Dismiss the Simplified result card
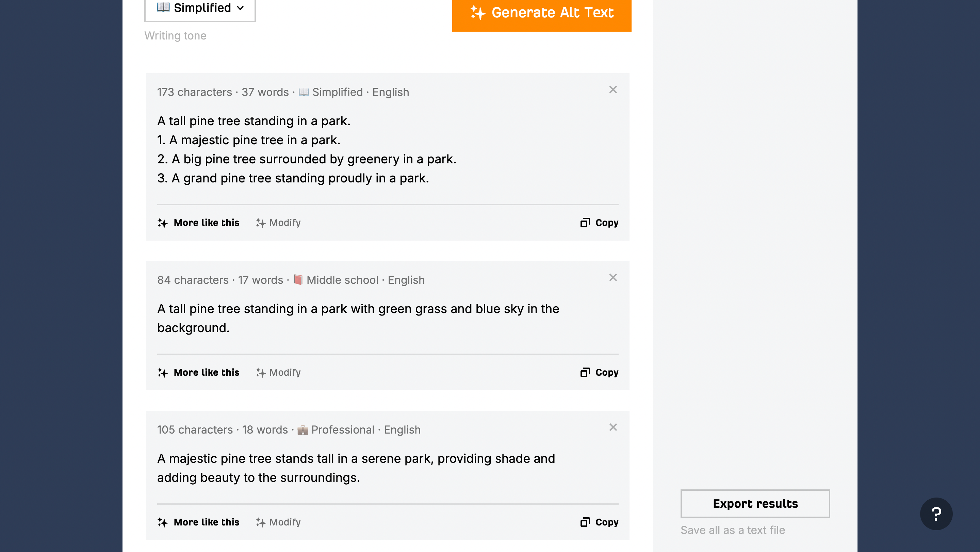 pos(612,90)
